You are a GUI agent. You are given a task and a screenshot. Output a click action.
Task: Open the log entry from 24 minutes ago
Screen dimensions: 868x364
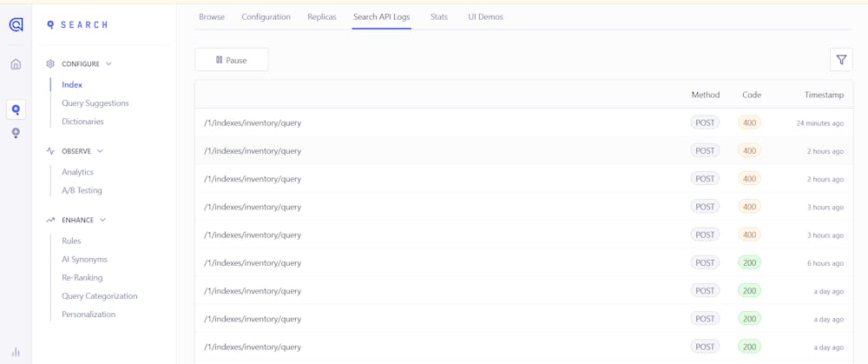523,123
